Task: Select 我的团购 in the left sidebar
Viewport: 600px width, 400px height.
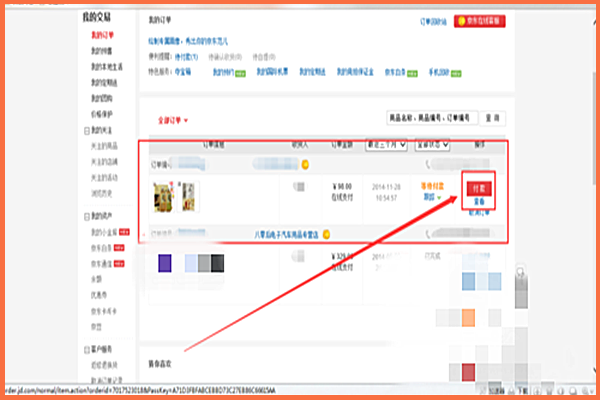Action: tap(101, 98)
